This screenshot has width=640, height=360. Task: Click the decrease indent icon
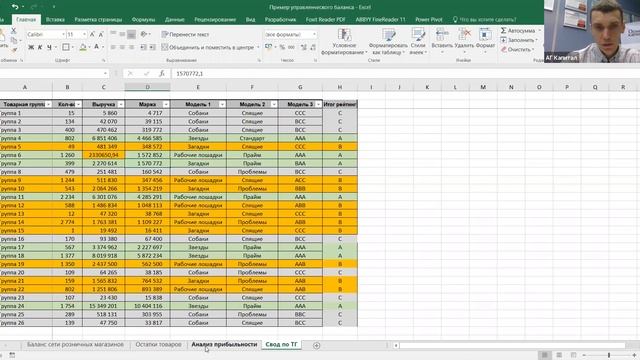pos(143,47)
